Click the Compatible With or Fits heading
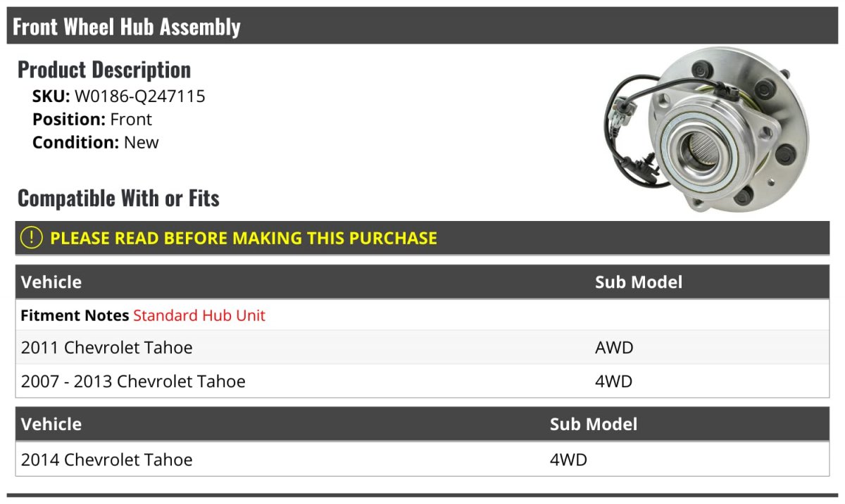Viewport: 845px width, 504px height. [118, 199]
